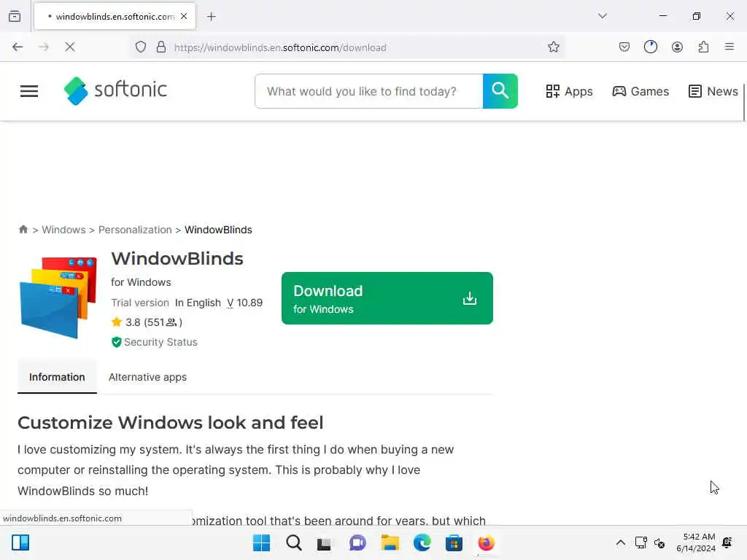Open tracking protection shield info

pos(141,47)
